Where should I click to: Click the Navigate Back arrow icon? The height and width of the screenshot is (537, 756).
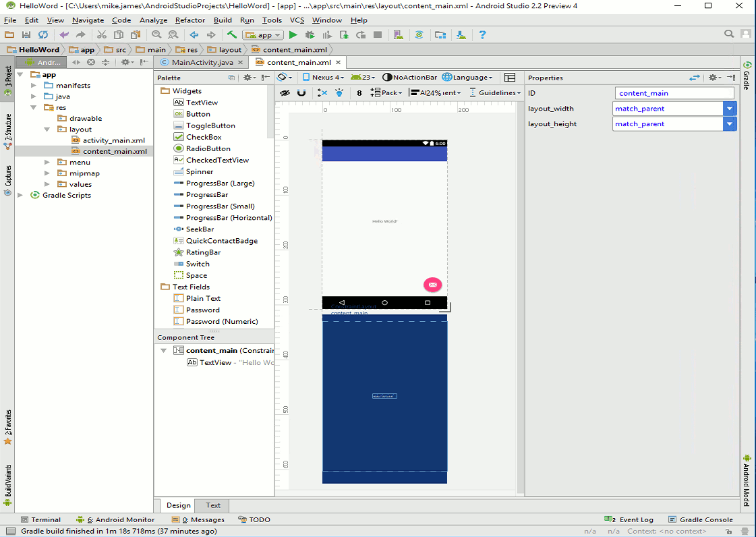(x=194, y=34)
